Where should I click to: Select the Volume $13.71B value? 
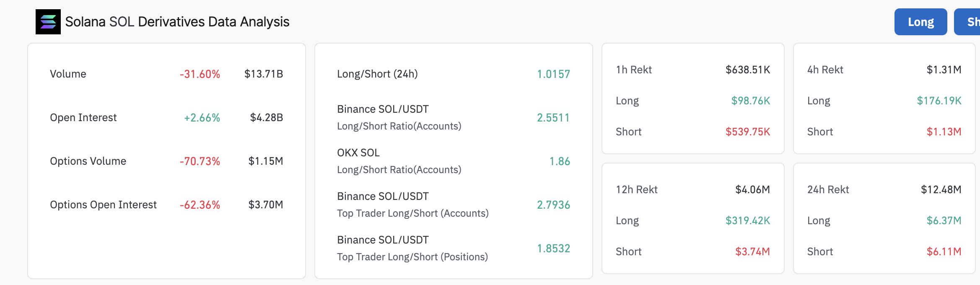[x=264, y=74]
